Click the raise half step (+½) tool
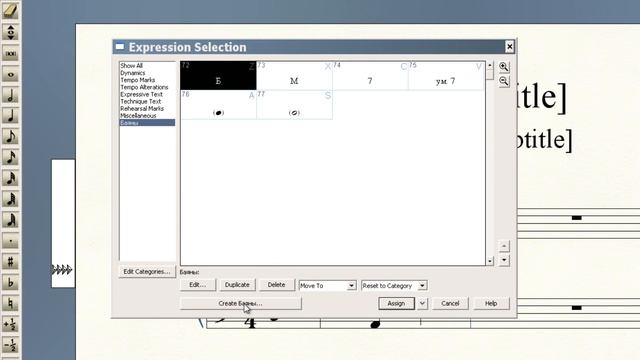This screenshot has width=640, height=360. (x=11, y=324)
